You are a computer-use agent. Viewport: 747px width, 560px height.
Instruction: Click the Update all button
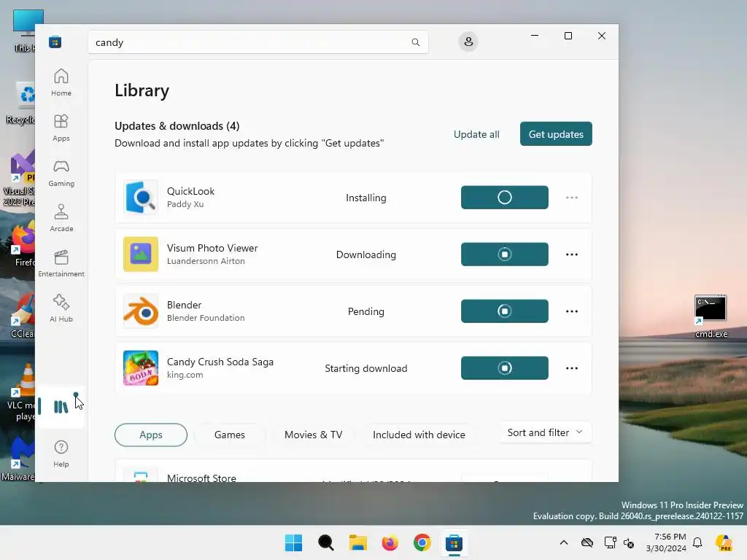[x=476, y=134]
